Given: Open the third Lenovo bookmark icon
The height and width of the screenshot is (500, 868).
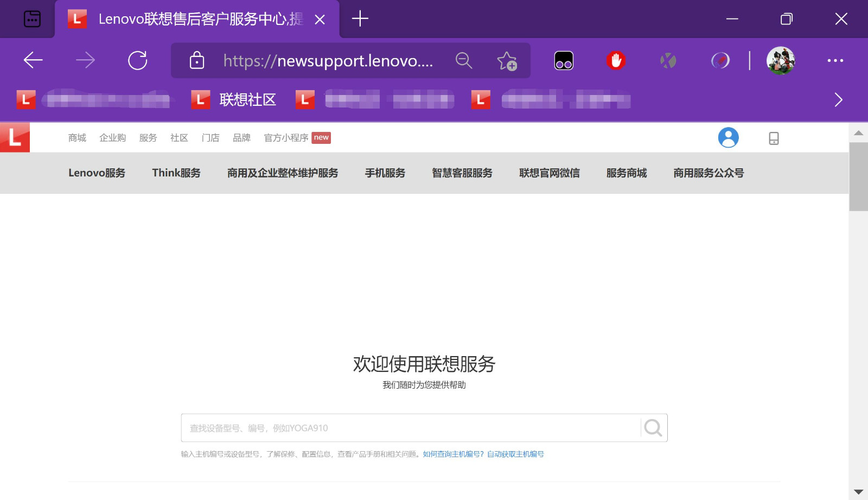Looking at the screenshot, I should point(305,100).
